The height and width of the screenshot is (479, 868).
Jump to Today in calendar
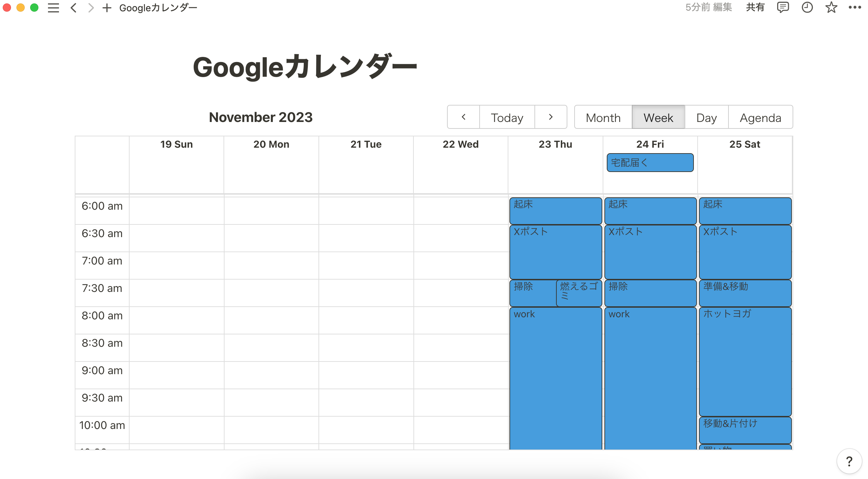507,117
